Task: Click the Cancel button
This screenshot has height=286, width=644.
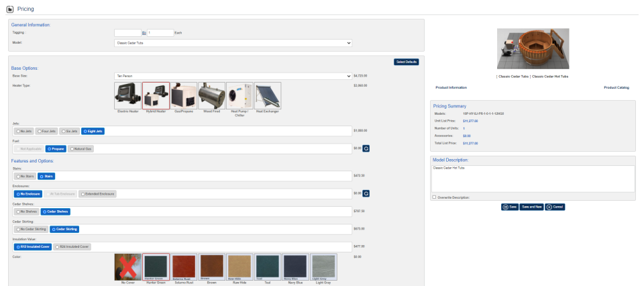Action: (555, 207)
